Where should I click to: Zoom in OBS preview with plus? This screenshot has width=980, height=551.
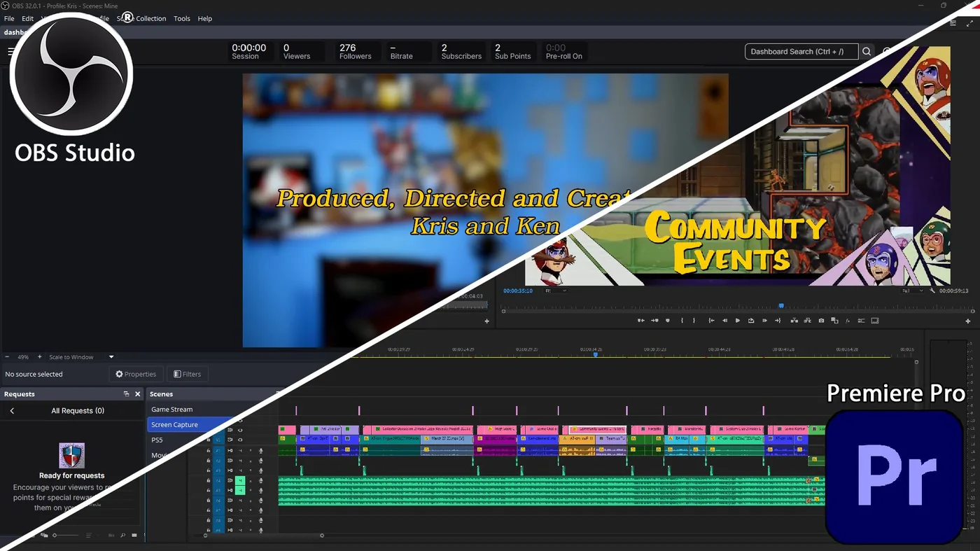(39, 357)
